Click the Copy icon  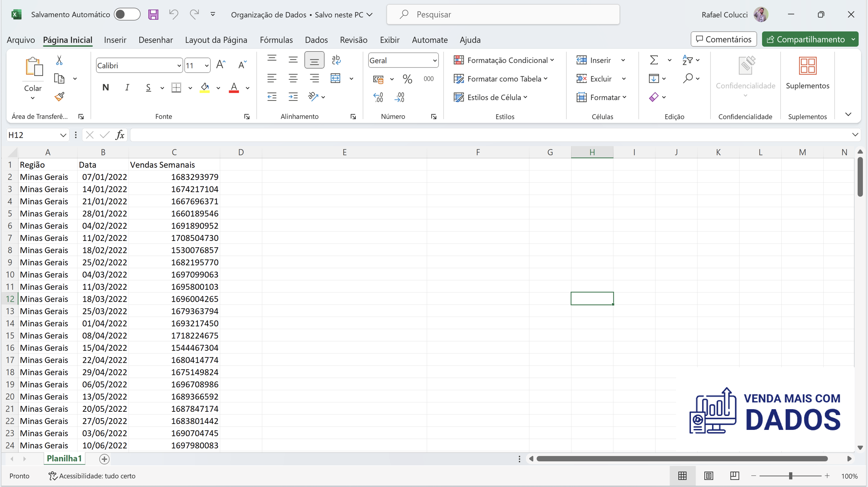pyautogui.click(x=59, y=79)
